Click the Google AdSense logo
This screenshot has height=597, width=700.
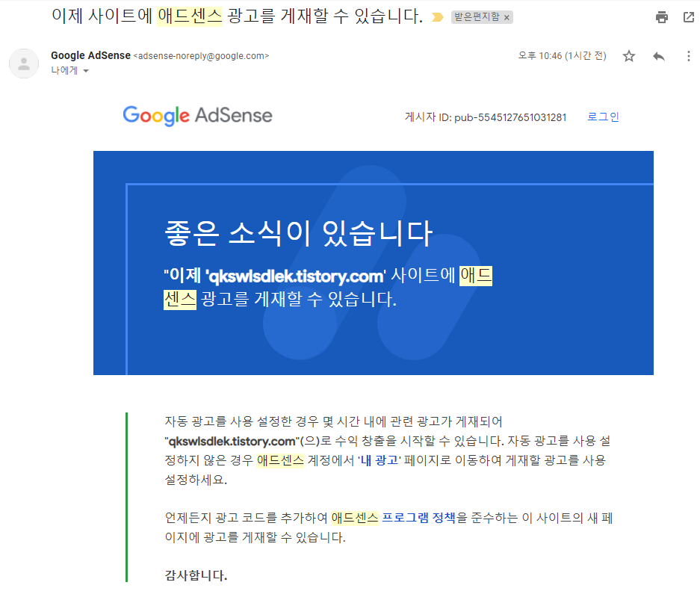click(x=197, y=116)
